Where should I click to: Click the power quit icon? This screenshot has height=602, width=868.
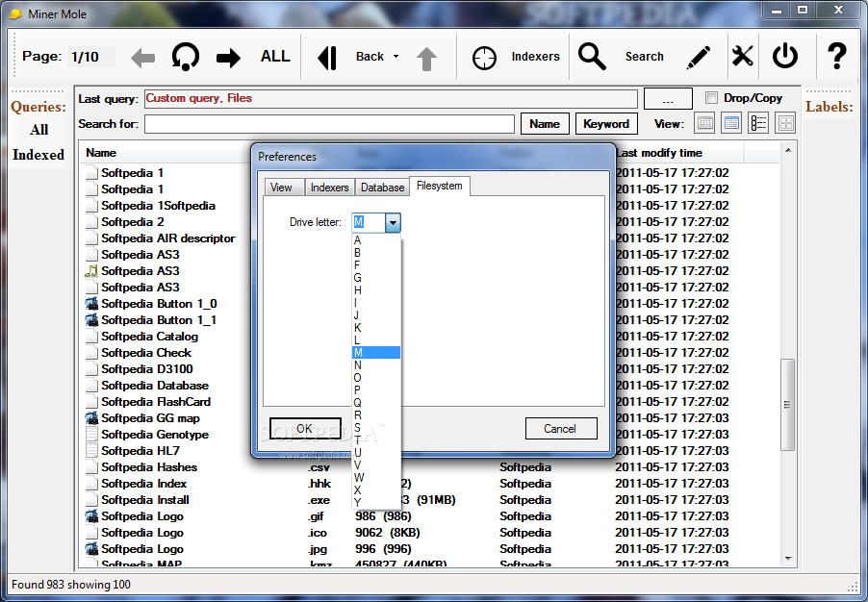[785, 57]
